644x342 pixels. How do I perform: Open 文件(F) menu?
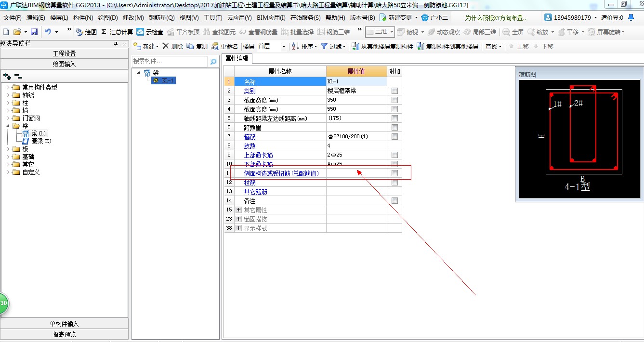[x=13, y=17]
